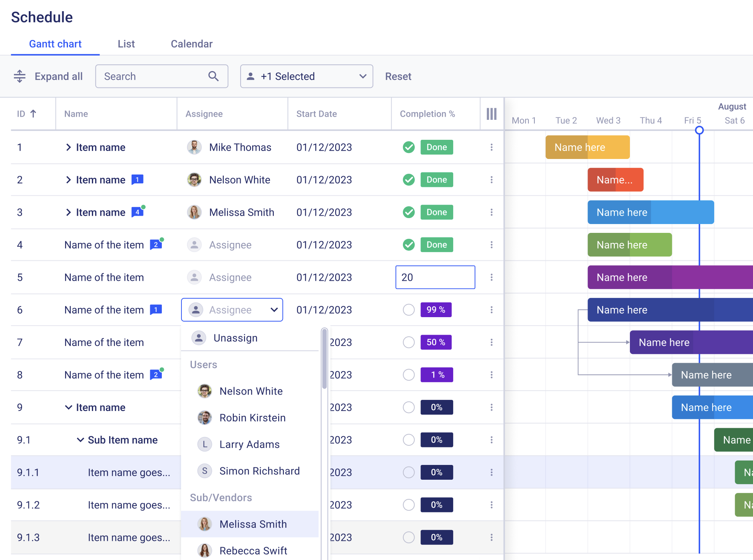Click Mike Thomas's avatar in row 1
This screenshot has height=560, width=753.
[x=194, y=147]
